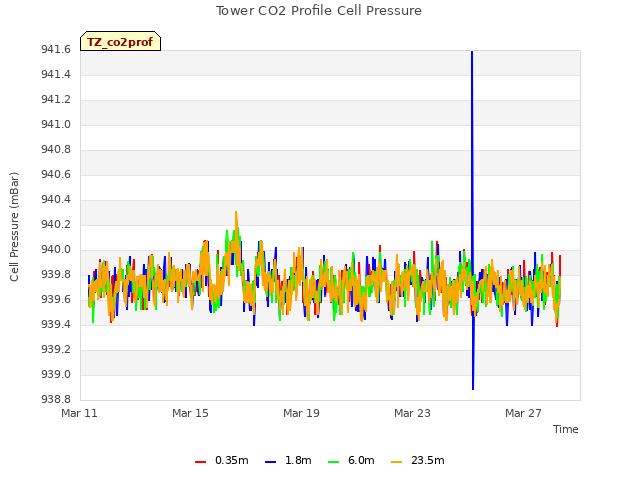
Task: Click the 940.6 y-axis tick label
Action: pyautogui.click(x=56, y=174)
